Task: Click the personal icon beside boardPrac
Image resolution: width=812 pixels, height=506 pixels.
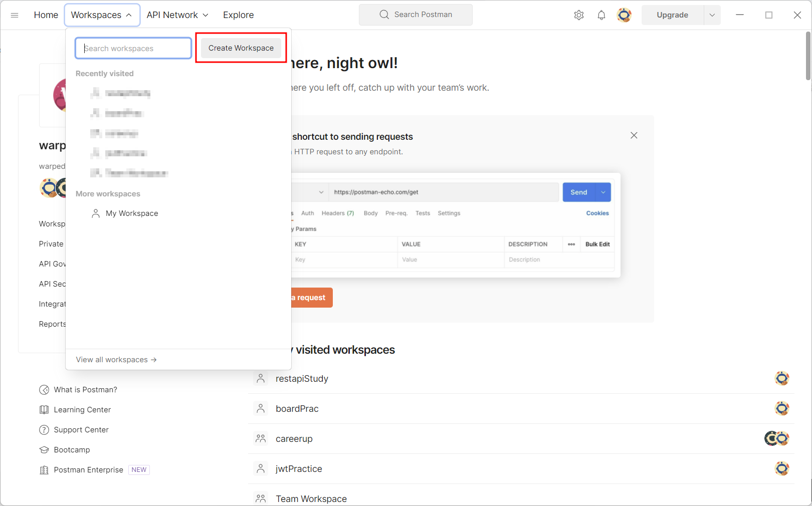Action: point(261,409)
